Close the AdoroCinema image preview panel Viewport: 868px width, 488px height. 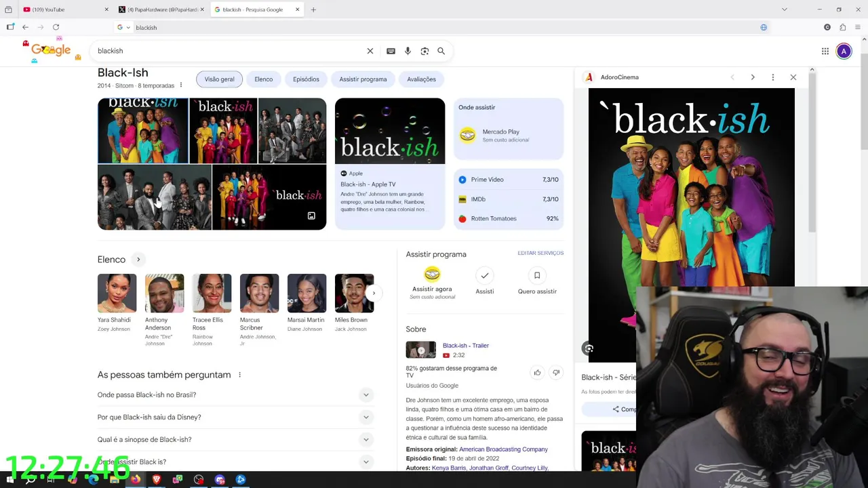pyautogui.click(x=793, y=77)
